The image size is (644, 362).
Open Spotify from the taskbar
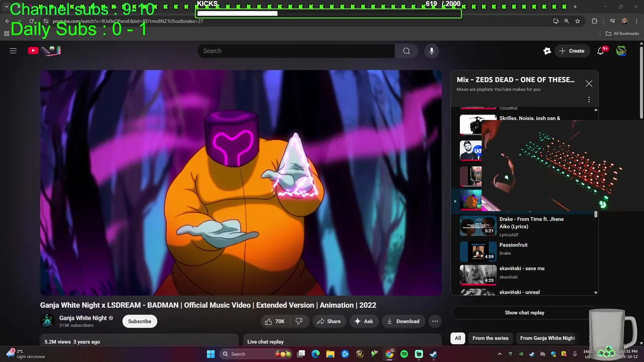click(404, 354)
